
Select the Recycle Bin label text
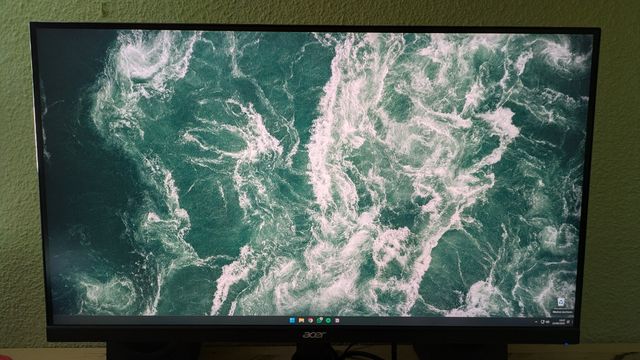tap(562, 312)
